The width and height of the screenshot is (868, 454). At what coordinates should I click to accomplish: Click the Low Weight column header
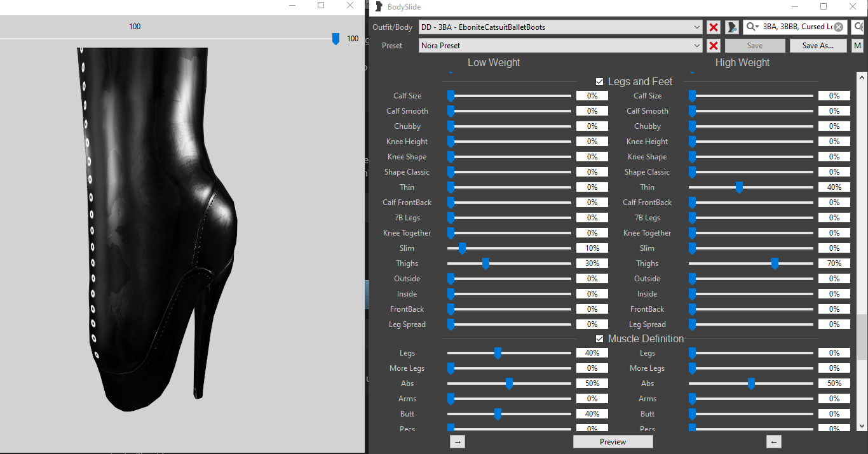(x=494, y=63)
